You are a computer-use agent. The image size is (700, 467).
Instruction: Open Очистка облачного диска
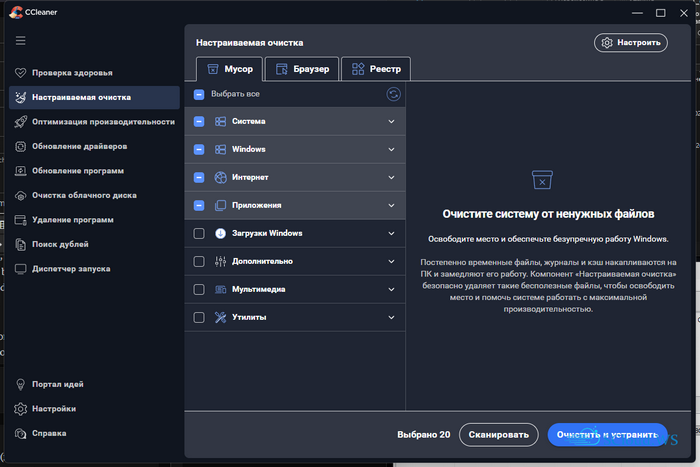pos(84,195)
